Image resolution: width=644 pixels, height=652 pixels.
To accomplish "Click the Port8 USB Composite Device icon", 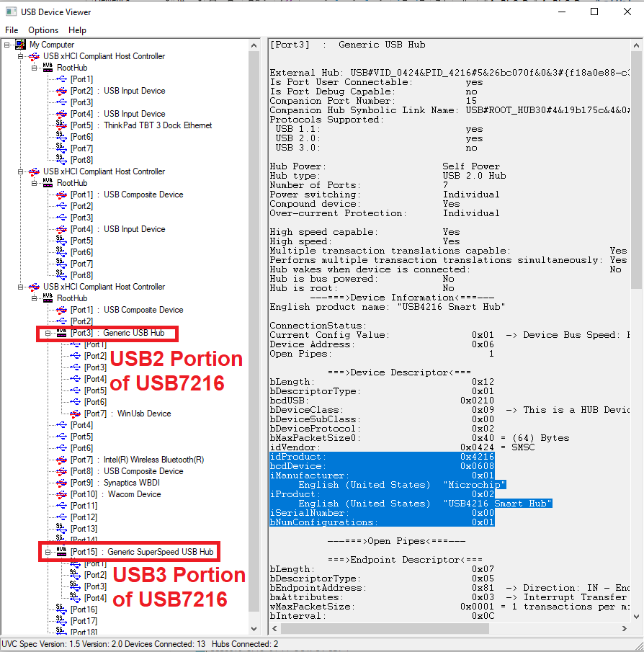I will point(61,471).
